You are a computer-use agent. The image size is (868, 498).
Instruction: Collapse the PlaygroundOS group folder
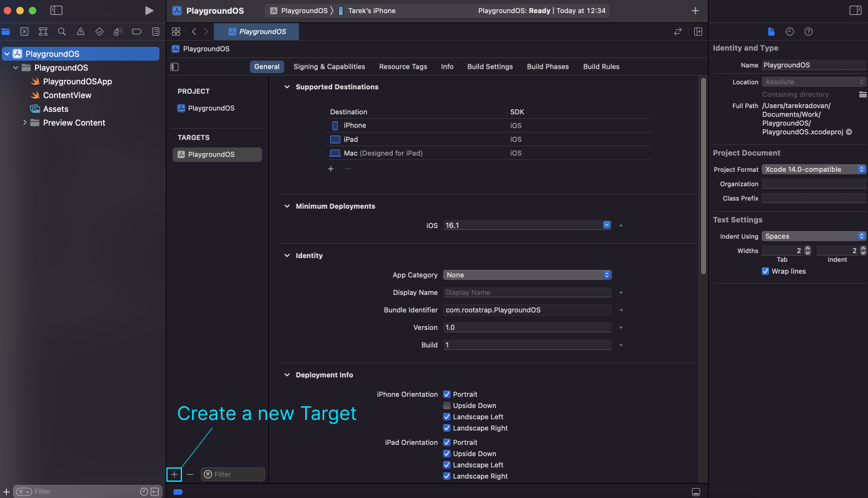(16, 67)
